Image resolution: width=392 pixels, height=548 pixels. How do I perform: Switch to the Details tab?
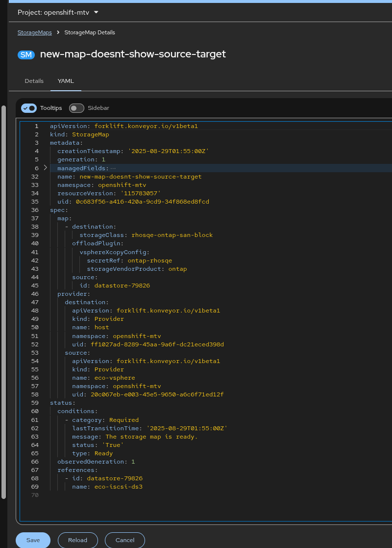[34, 81]
